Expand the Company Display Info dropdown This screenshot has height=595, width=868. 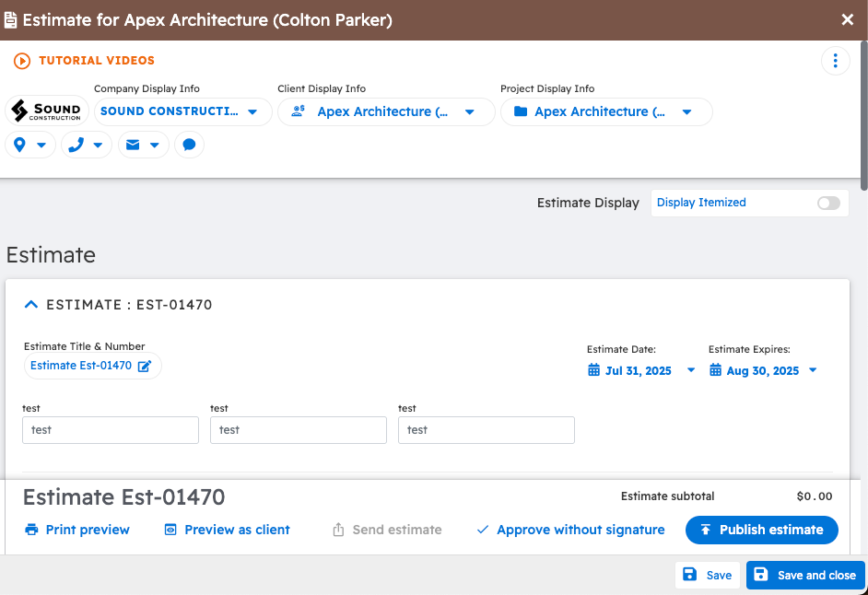pyautogui.click(x=182, y=111)
